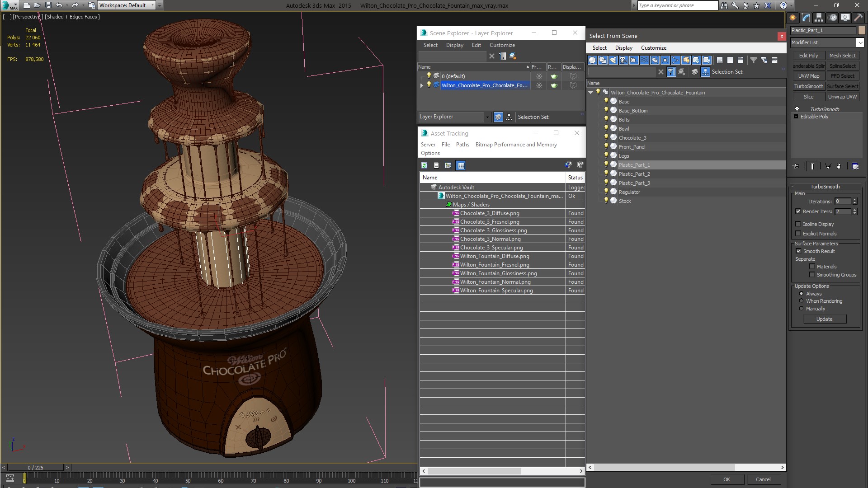Toggle the display helpers filter

[x=634, y=60]
